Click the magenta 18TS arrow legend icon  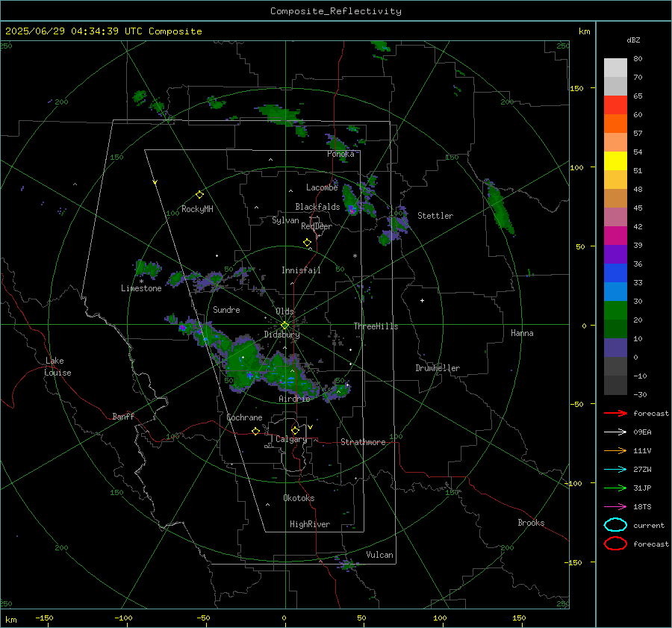(615, 507)
